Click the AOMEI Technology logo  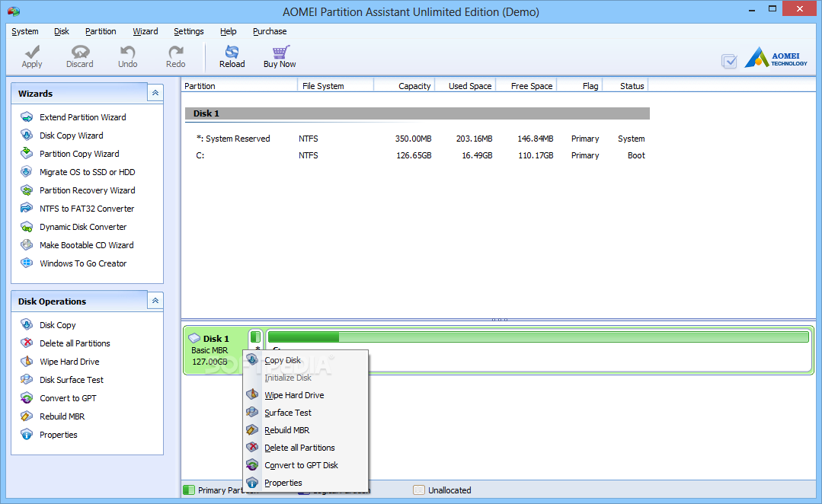coord(776,58)
